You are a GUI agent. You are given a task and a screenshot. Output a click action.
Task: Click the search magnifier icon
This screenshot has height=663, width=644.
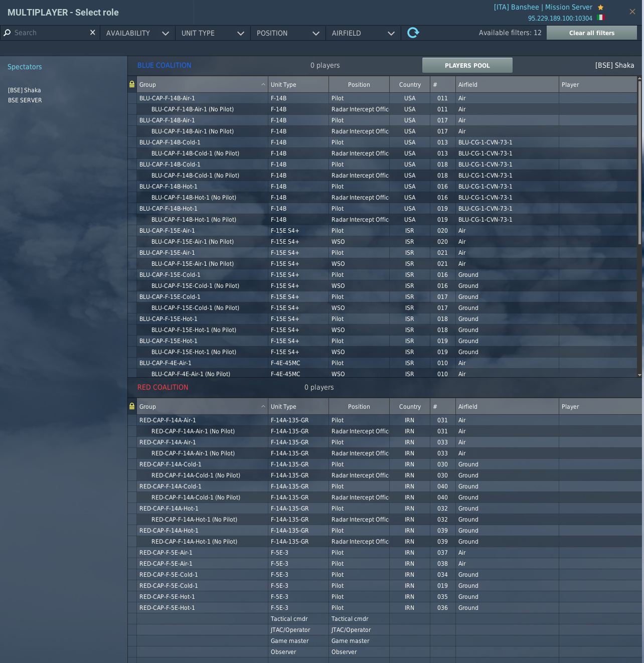7,33
